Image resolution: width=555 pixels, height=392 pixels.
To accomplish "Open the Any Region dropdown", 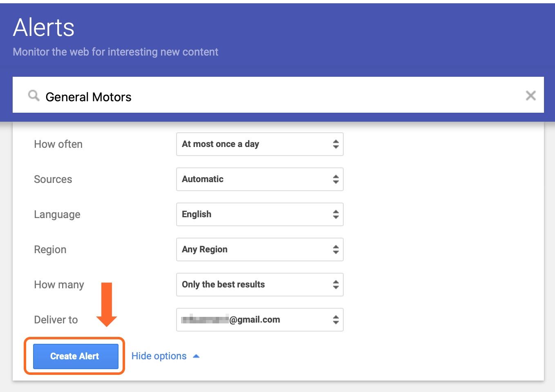I will click(x=260, y=249).
